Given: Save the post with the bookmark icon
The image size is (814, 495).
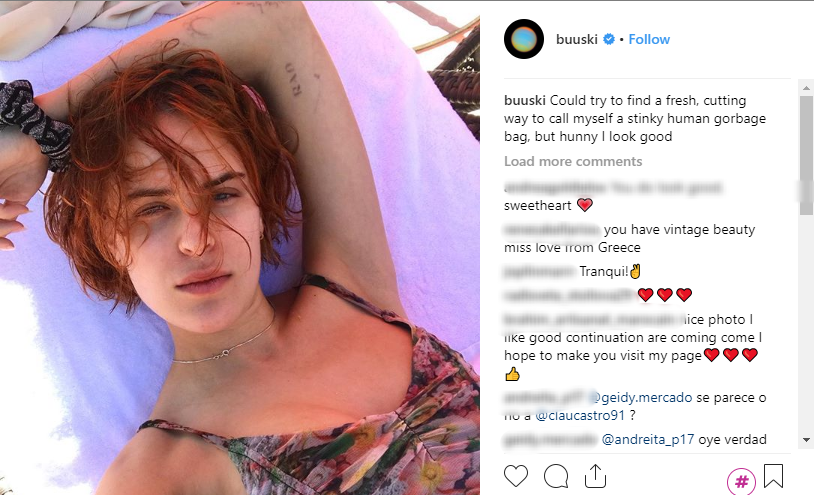Looking at the screenshot, I should pos(773,475).
